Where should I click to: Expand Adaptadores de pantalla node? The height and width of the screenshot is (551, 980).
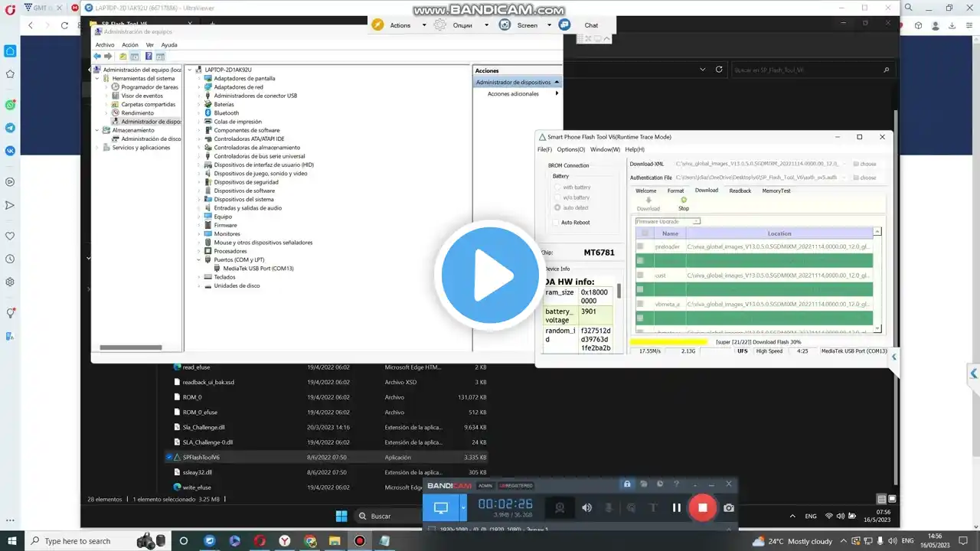click(x=198, y=78)
